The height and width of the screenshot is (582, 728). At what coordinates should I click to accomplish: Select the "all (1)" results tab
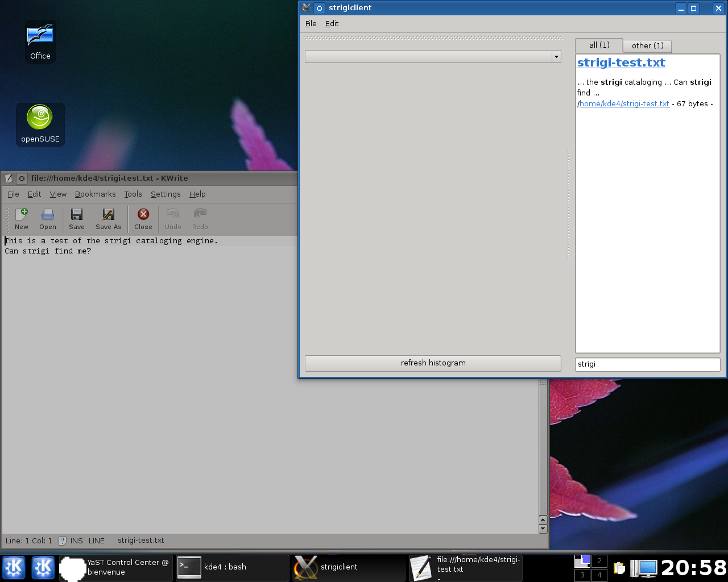(599, 45)
